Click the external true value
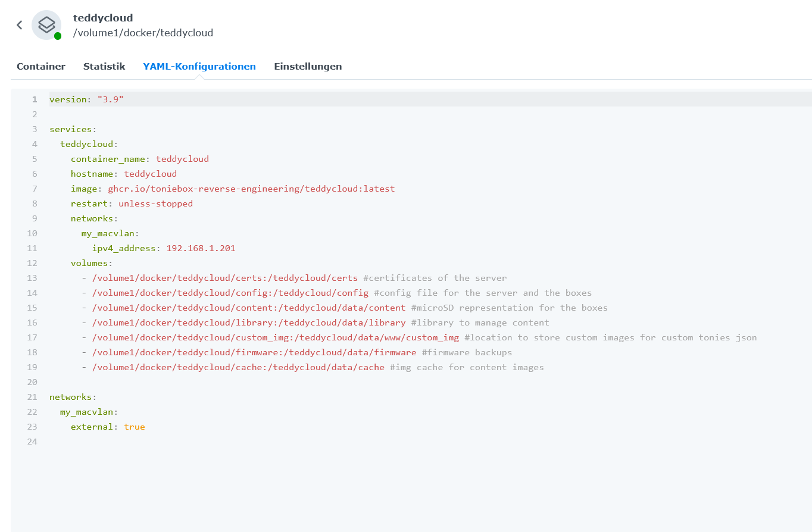 tap(135, 427)
